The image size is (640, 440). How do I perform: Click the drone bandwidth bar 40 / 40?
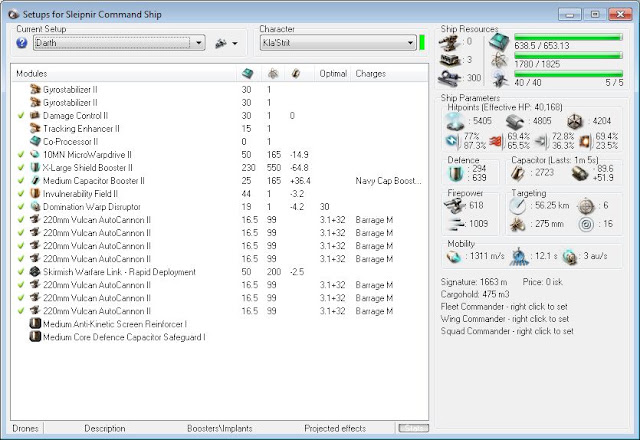pos(569,74)
